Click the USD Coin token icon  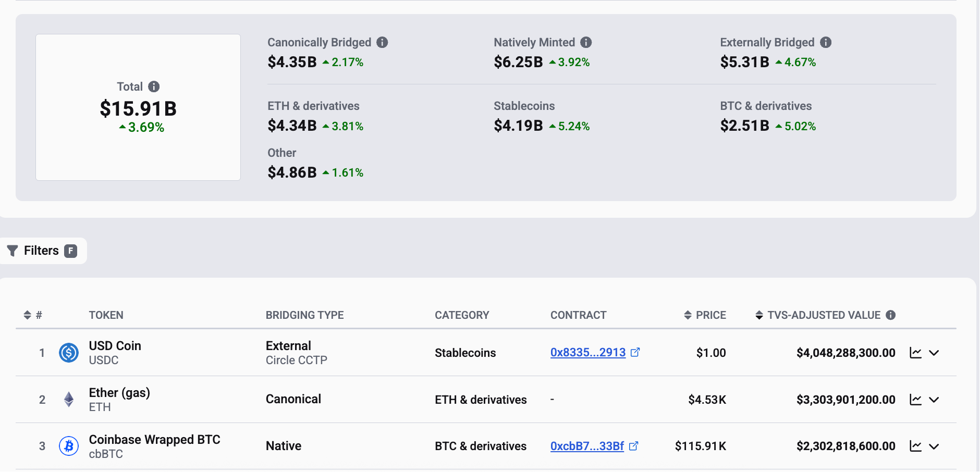pos(68,352)
